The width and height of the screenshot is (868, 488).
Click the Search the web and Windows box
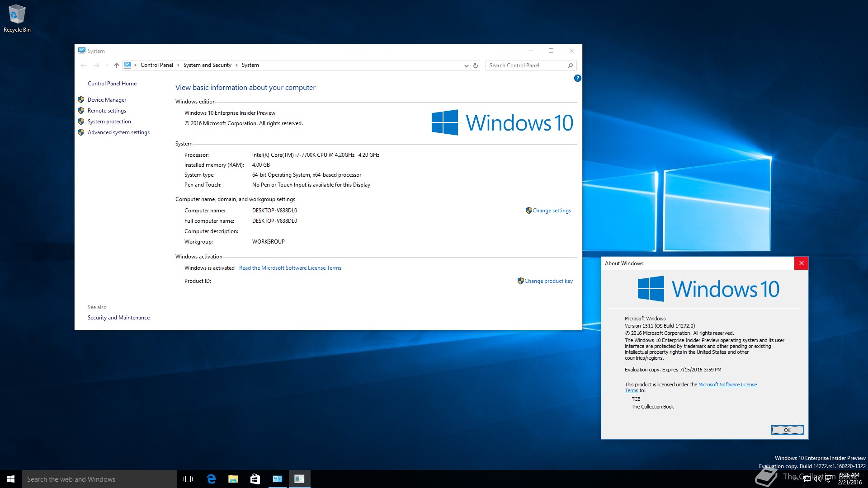(x=99, y=479)
